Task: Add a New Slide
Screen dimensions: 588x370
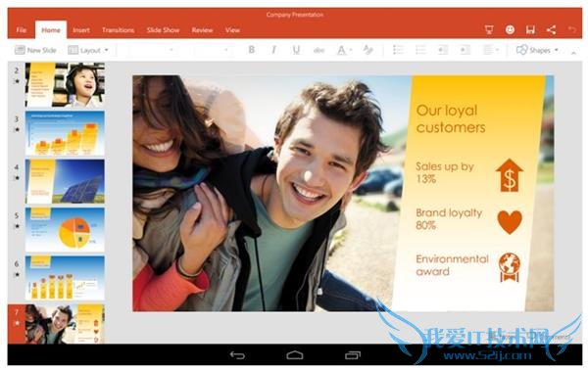Action: click(x=35, y=50)
